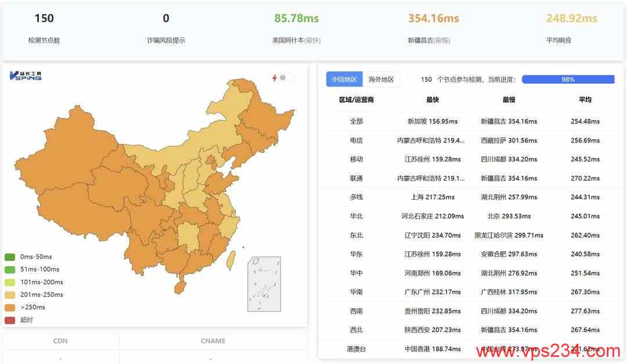
Task: Click the 华中 row label
Action: (x=356, y=273)
